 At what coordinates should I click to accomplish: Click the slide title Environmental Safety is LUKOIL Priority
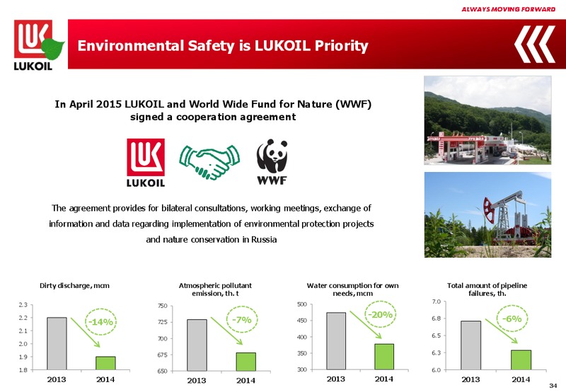point(223,46)
